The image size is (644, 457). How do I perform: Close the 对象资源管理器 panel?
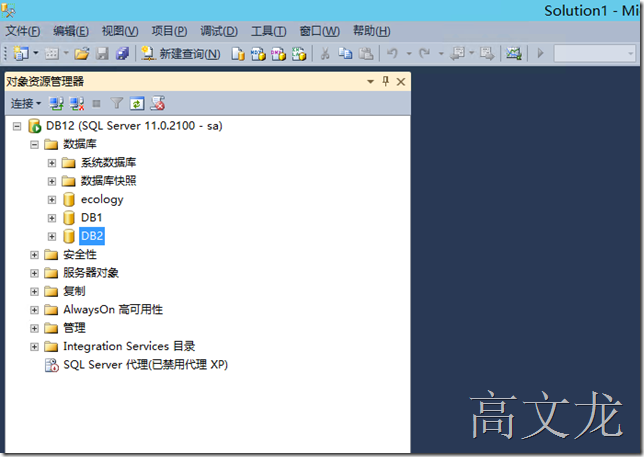(401, 82)
